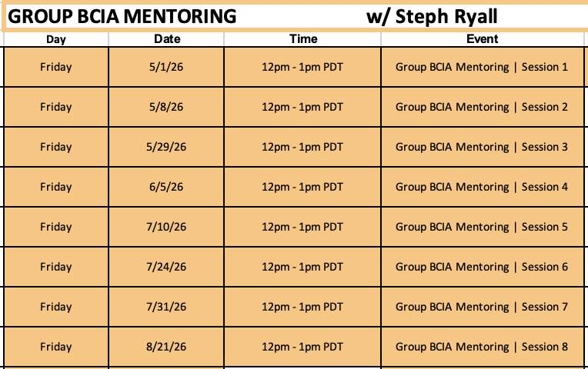The height and width of the screenshot is (369, 588).
Task: Click the 7/10/26 date cell
Action: (167, 227)
